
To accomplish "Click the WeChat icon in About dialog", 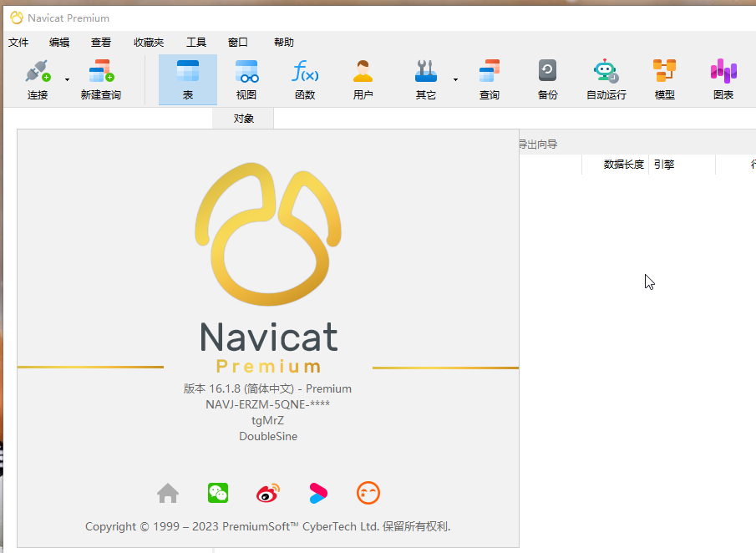I will pyautogui.click(x=218, y=493).
